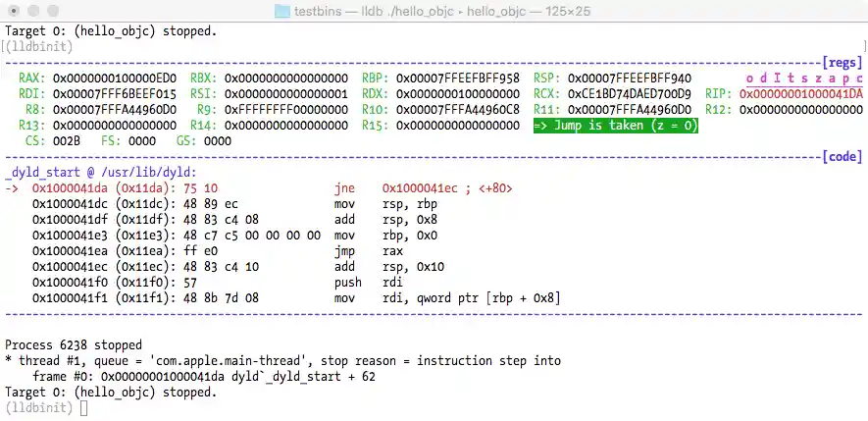Click the [code] section label
This screenshot has width=868, height=421.
tap(842, 157)
